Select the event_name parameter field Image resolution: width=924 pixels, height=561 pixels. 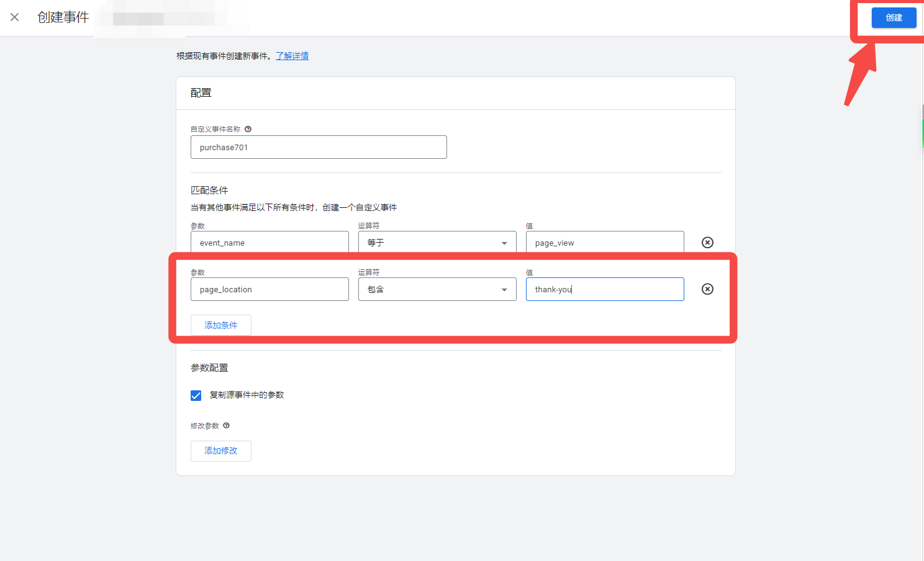coord(269,242)
